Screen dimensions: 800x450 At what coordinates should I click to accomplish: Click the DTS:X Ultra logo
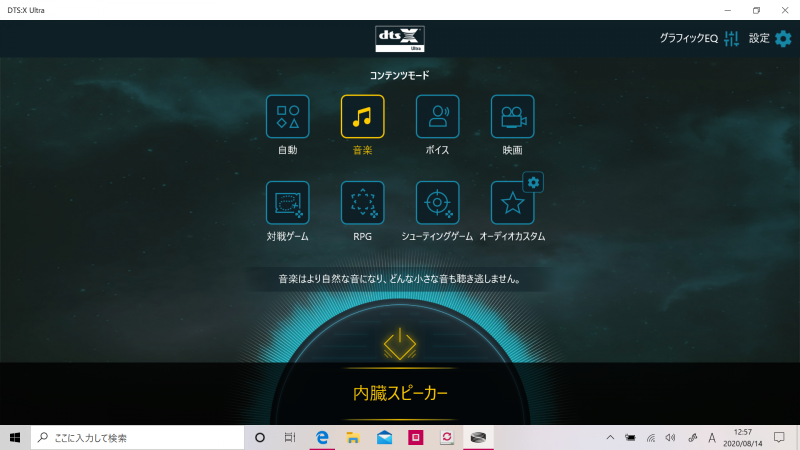point(400,39)
